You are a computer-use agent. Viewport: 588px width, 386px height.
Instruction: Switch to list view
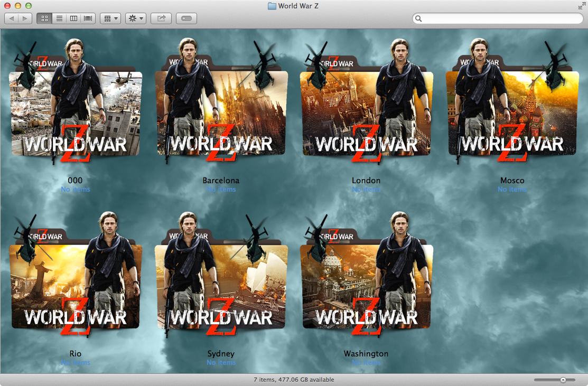(59, 18)
